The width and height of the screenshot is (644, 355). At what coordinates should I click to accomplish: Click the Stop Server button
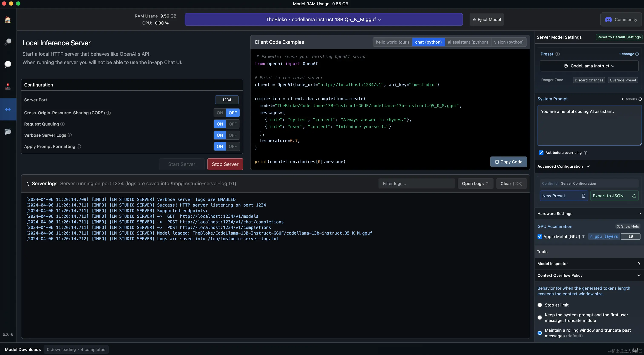pos(225,164)
